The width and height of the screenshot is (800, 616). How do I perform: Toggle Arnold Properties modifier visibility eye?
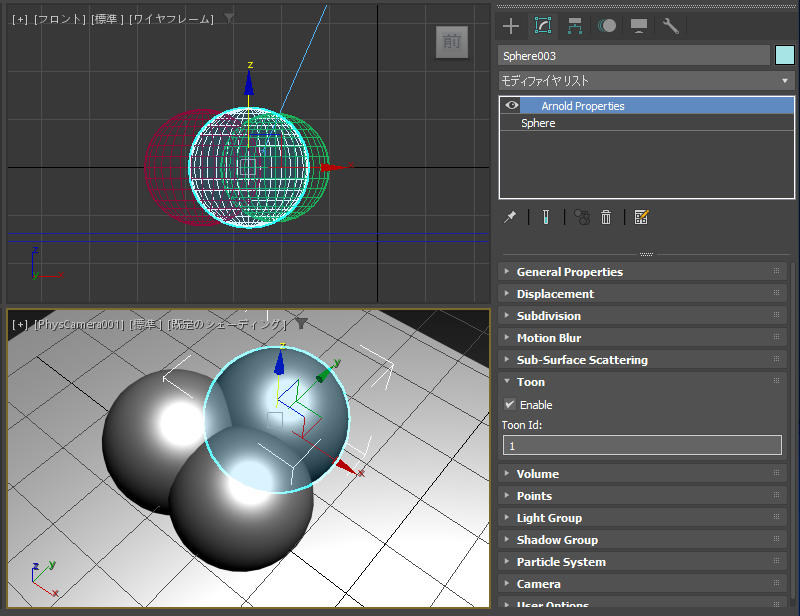[x=512, y=106]
